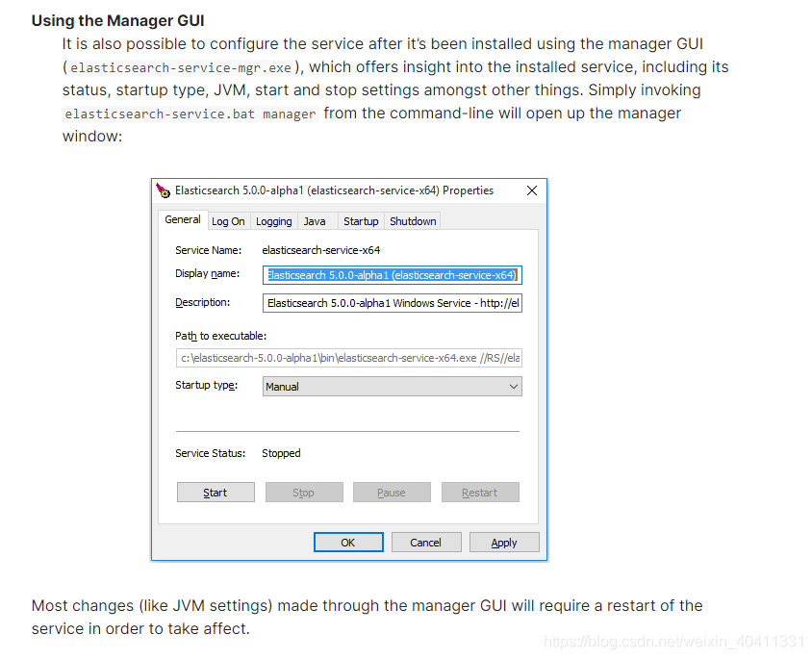The image size is (812, 659).
Task: Switch to the Logging tab
Action: [x=273, y=220]
